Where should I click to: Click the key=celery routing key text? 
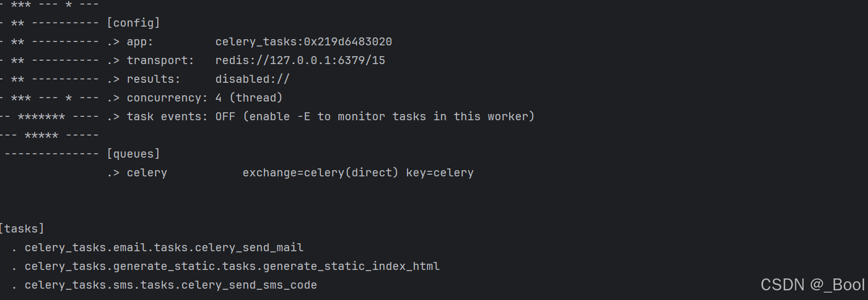pos(440,173)
